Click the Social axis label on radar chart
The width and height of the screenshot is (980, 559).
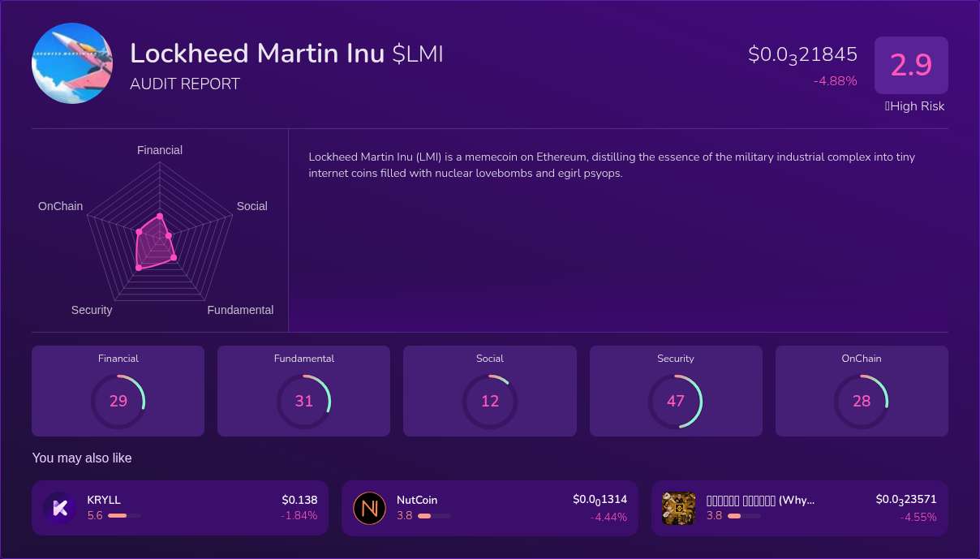tap(251, 206)
